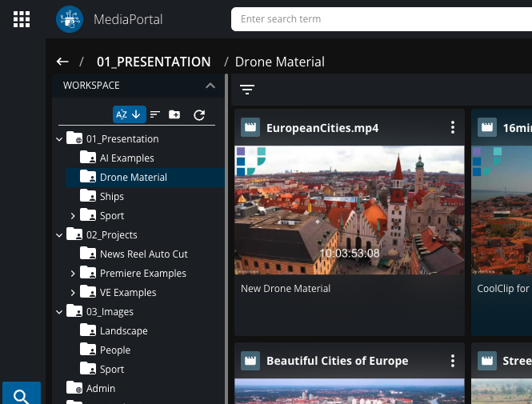
Task: Open the search panel from the sidebar magnifier
Action: 22,395
